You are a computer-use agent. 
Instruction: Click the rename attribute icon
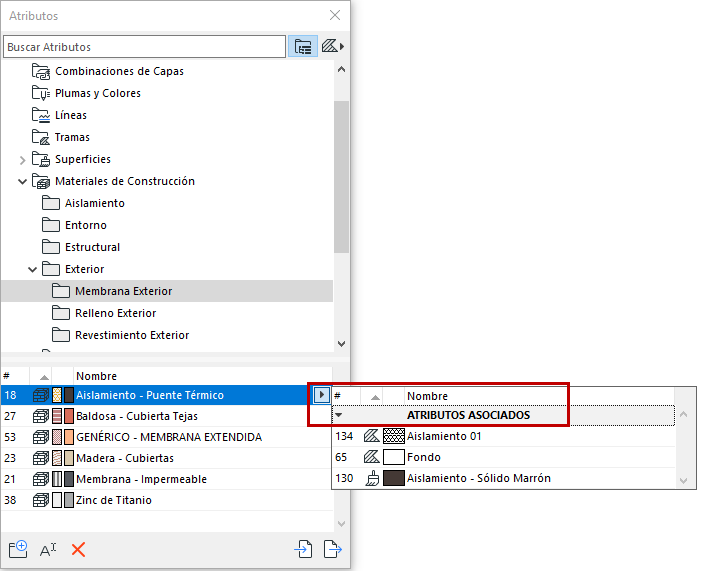click(48, 550)
